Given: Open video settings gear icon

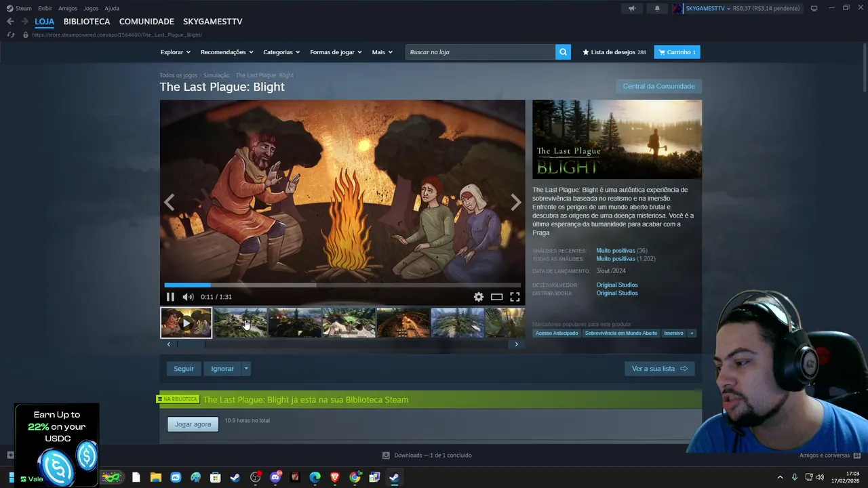Looking at the screenshot, I should 479,297.
